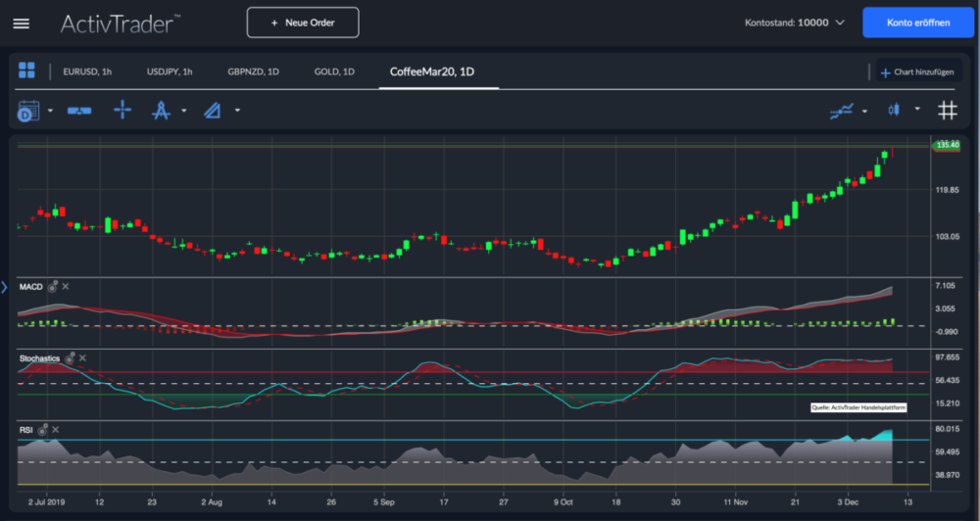Click the 3 Dec date axis label
The width and height of the screenshot is (980, 521).
click(x=848, y=501)
